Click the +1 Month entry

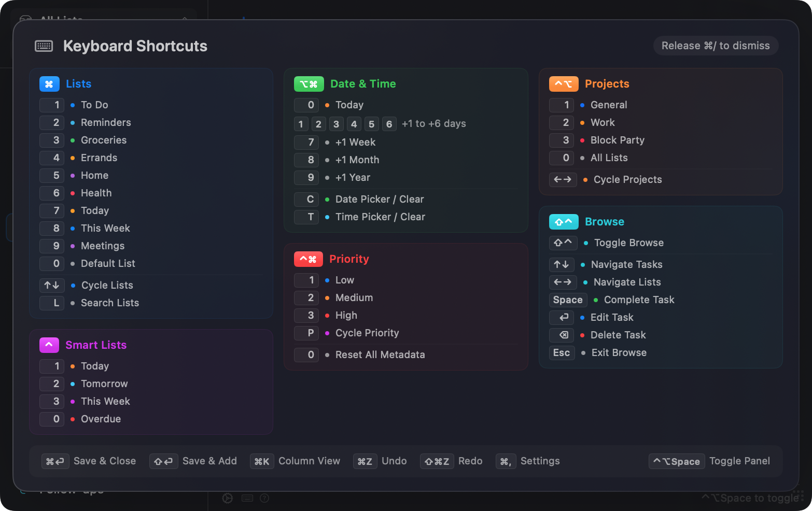tap(357, 160)
